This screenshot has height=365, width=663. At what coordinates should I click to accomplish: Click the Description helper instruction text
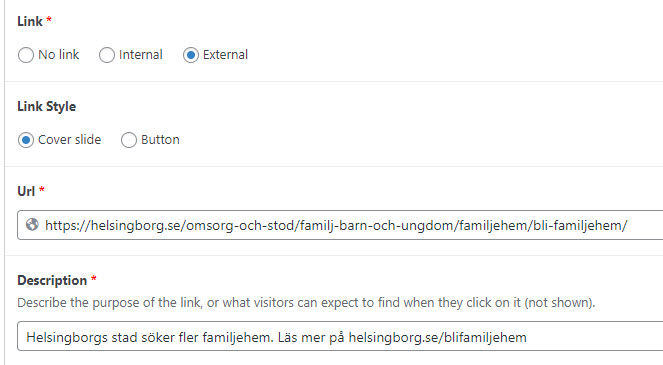306,303
